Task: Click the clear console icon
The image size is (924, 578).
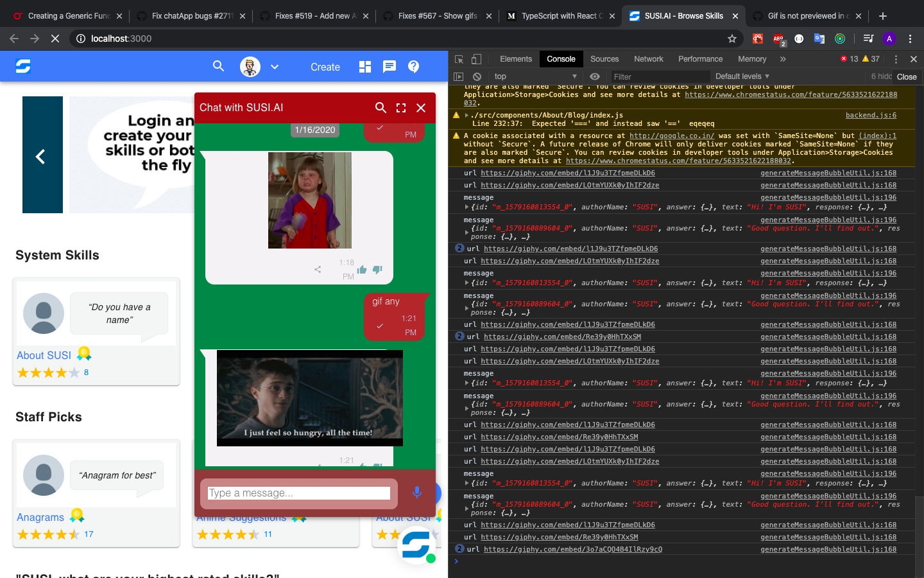Action: [475, 76]
